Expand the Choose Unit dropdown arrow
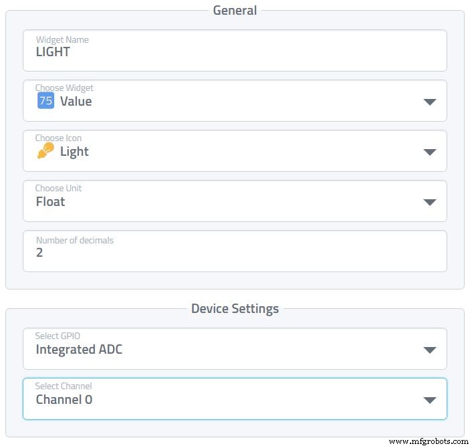476x448 pixels. click(x=430, y=202)
